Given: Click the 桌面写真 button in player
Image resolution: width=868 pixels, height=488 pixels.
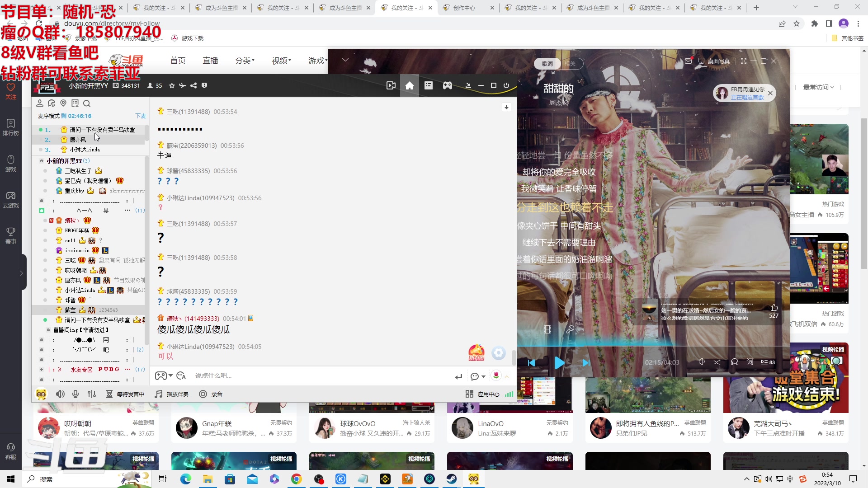Looking at the screenshot, I should (714, 61).
